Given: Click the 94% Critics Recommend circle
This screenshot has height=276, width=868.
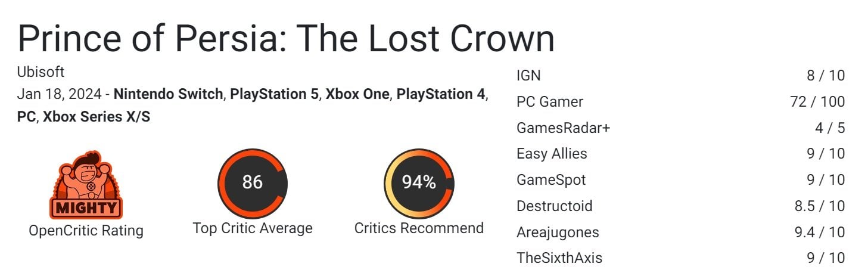Looking at the screenshot, I should [419, 183].
